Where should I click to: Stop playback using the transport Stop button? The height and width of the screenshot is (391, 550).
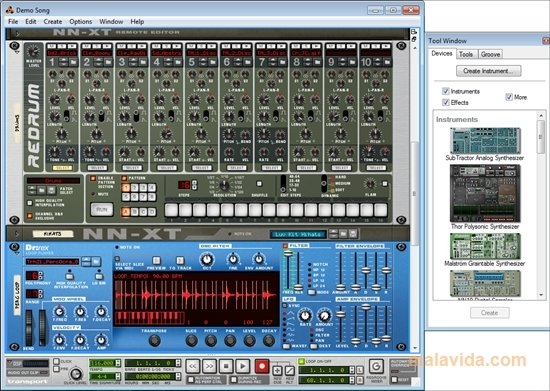(226, 366)
